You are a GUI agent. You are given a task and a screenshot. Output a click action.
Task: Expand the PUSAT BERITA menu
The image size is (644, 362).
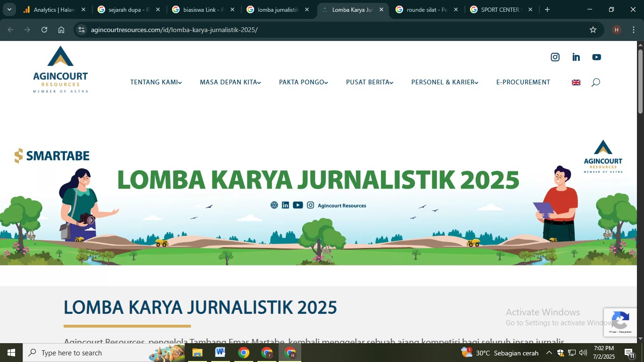370,82
